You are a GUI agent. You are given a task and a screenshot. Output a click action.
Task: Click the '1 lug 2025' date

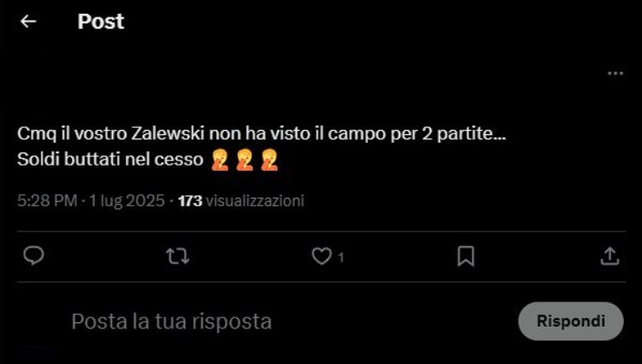click(x=127, y=201)
